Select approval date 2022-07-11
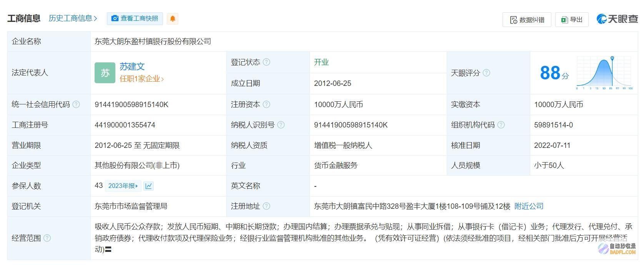This screenshot has width=644, height=265. (552, 145)
